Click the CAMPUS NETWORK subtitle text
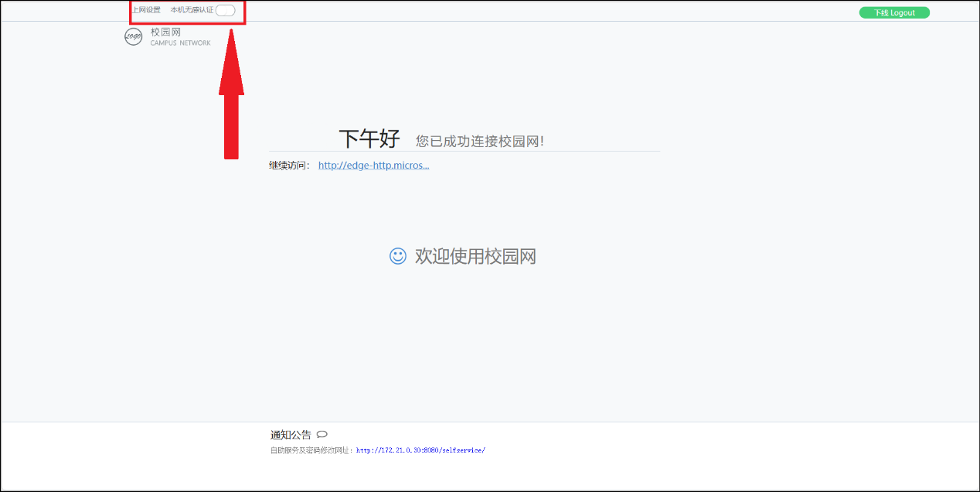Viewport: 980px width, 492px height. click(x=180, y=43)
